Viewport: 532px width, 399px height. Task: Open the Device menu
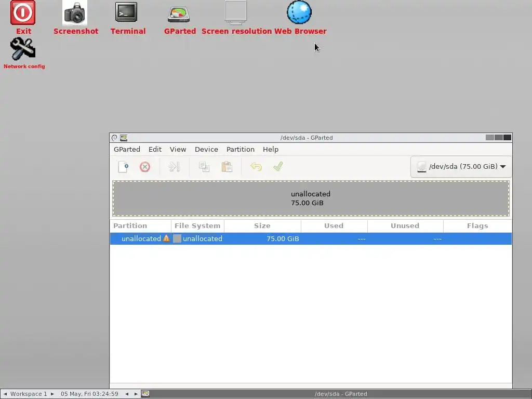[206, 149]
